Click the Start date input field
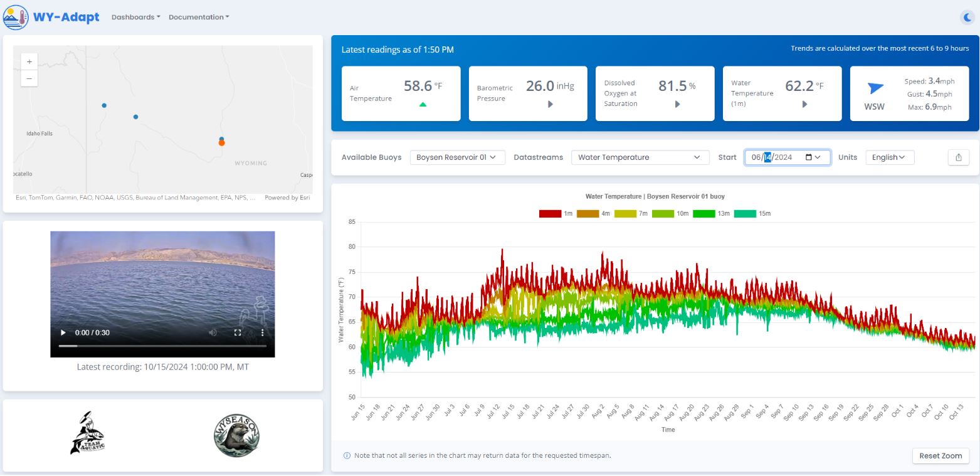 click(x=788, y=157)
